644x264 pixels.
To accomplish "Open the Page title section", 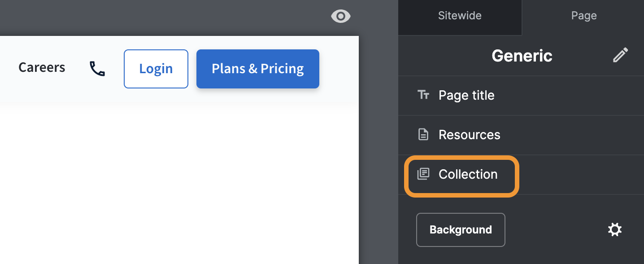I will pos(466,95).
